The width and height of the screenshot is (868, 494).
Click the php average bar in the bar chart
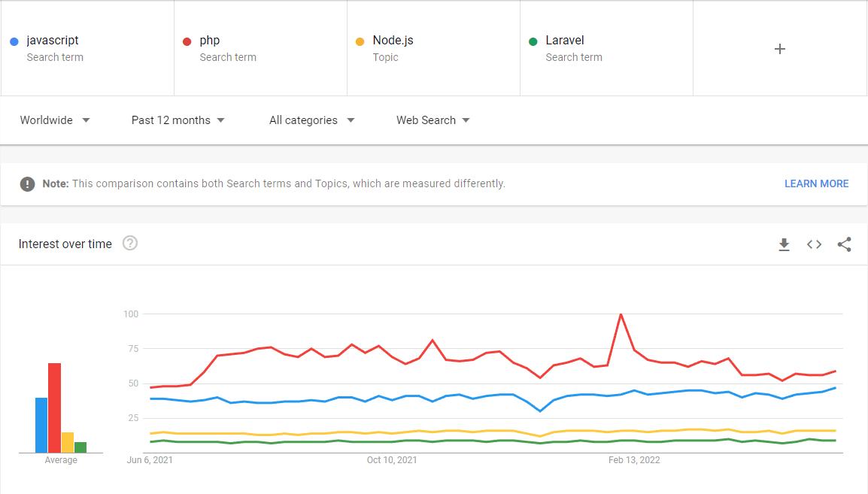(x=54, y=406)
